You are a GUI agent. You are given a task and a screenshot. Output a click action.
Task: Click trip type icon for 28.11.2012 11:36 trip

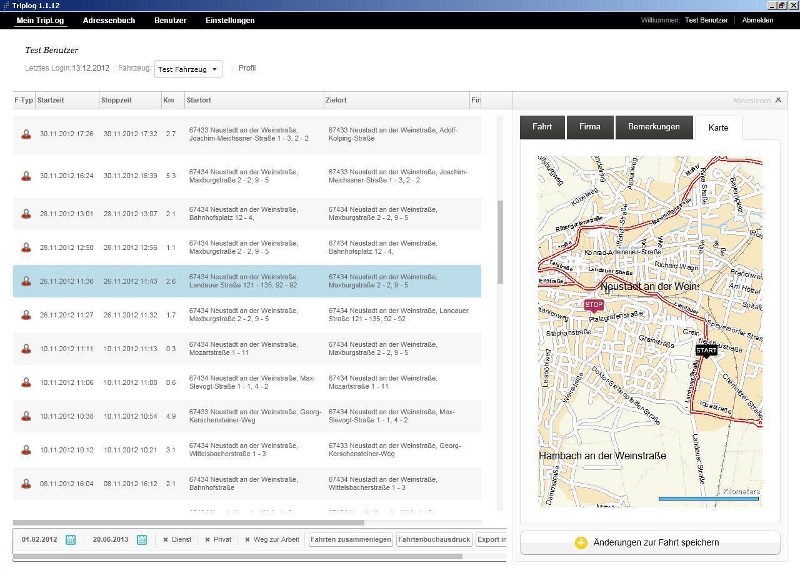tap(26, 281)
